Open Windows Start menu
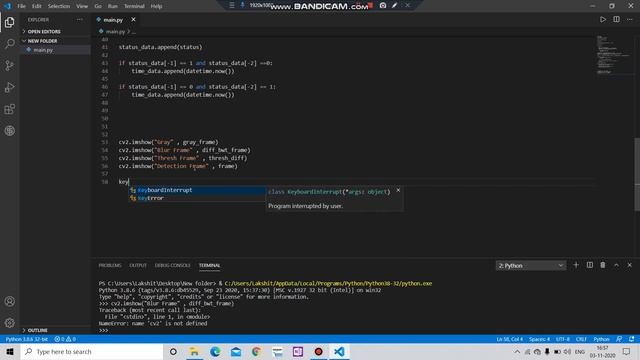Image resolution: width=640 pixels, height=360 pixels. 10,351
